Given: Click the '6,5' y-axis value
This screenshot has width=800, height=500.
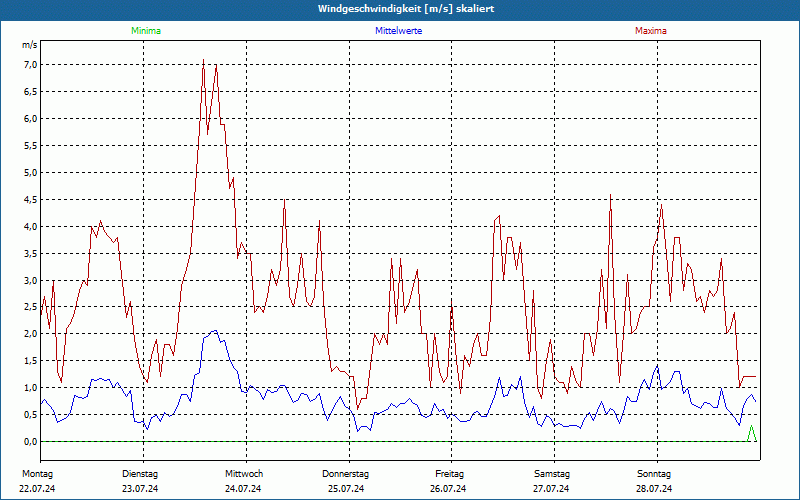Looking at the screenshot, I should pyautogui.click(x=31, y=91).
